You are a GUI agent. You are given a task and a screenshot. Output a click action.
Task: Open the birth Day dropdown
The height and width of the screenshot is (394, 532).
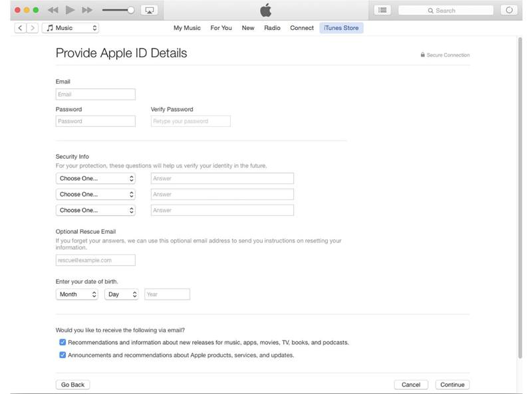[122, 294]
